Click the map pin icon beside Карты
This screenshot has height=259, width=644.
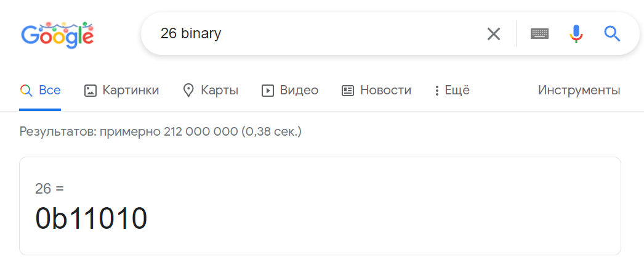point(189,91)
